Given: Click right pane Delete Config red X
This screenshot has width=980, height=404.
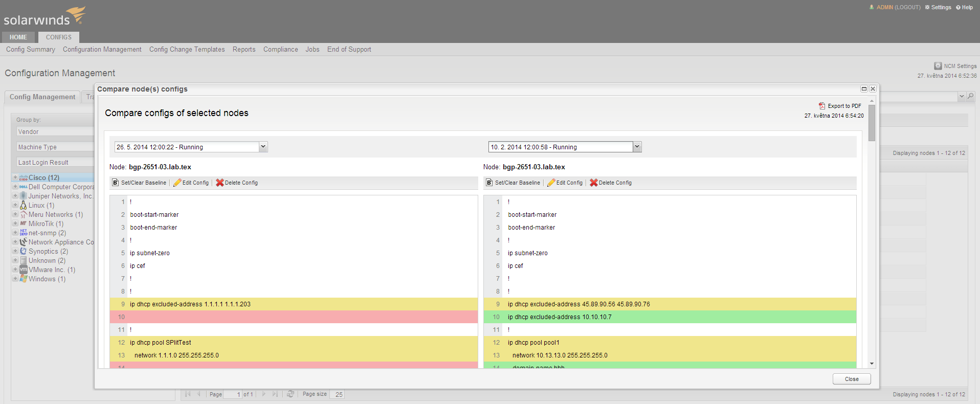Looking at the screenshot, I should (x=594, y=183).
